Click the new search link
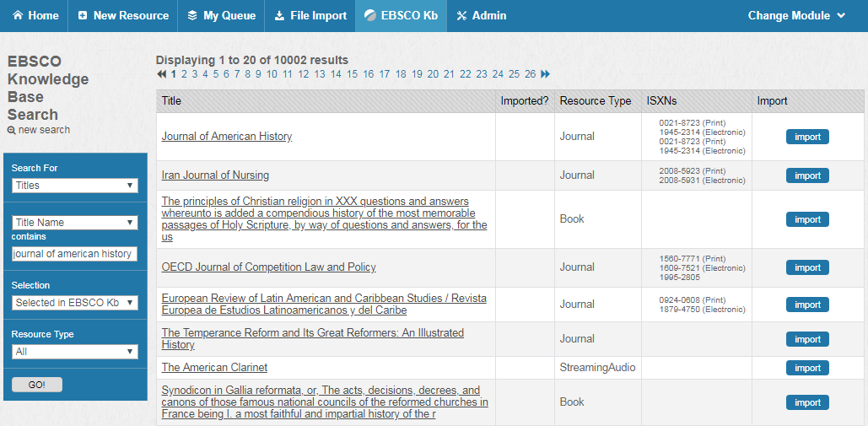The height and width of the screenshot is (426, 868). (x=44, y=130)
